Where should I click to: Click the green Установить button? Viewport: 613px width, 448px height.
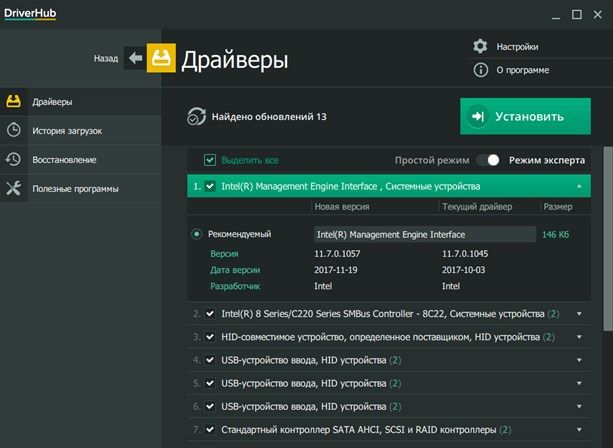[x=525, y=116]
